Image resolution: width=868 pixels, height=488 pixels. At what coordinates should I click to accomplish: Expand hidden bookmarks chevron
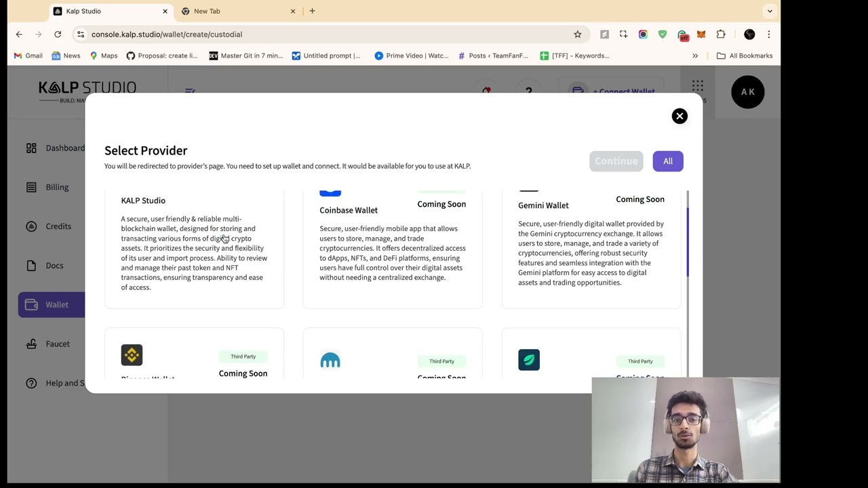coord(695,56)
